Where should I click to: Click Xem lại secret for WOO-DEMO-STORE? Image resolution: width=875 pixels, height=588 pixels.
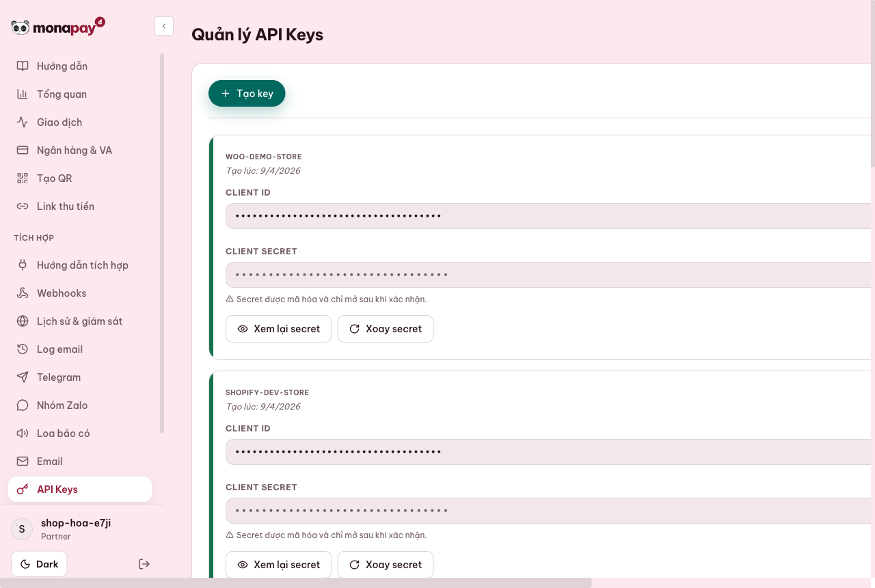click(279, 329)
